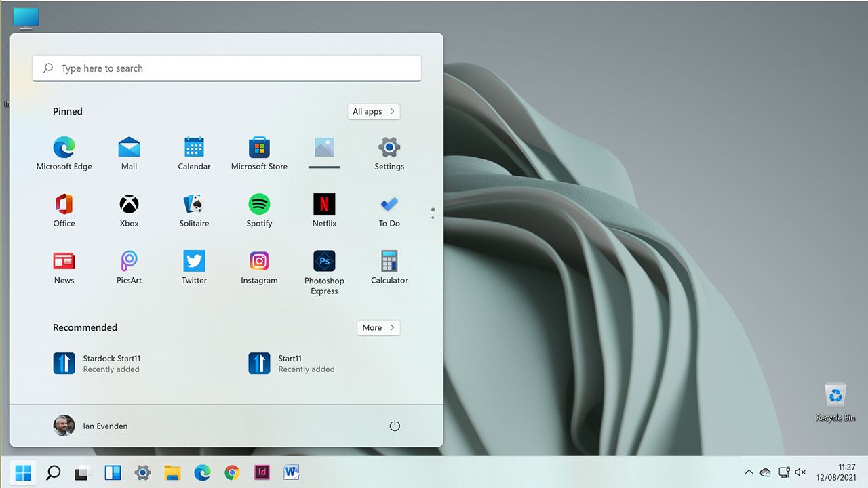Click the muted volume tray icon
The width and height of the screenshot is (868, 488).
point(800,472)
